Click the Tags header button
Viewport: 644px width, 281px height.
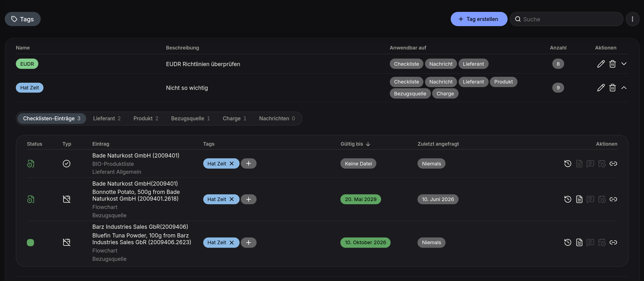click(23, 19)
